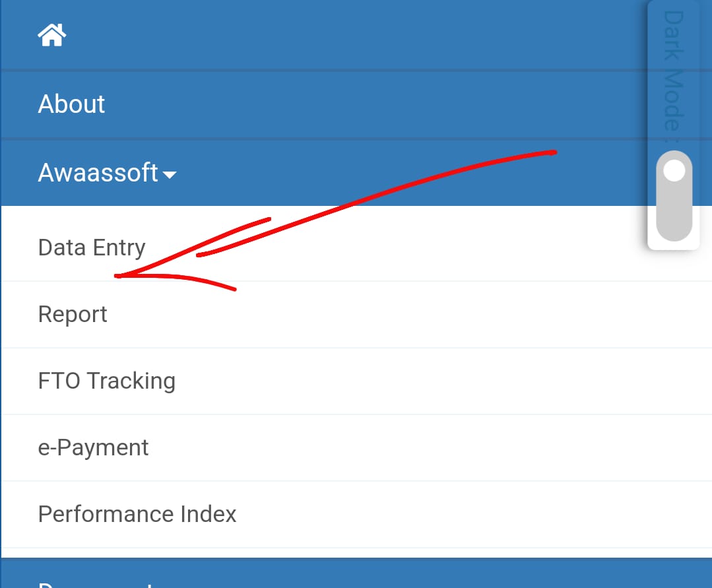The image size is (712, 588).
Task: Select Performance Index entry
Action: point(137,514)
